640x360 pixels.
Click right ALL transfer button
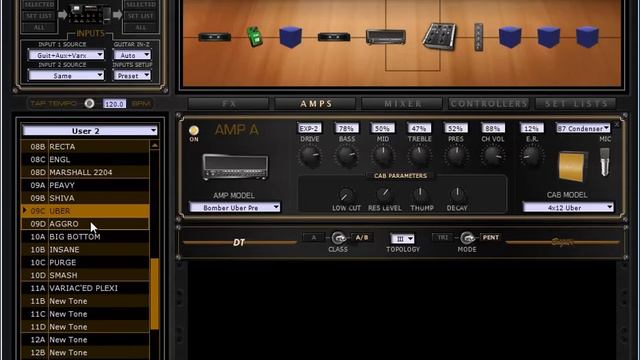coord(141,27)
